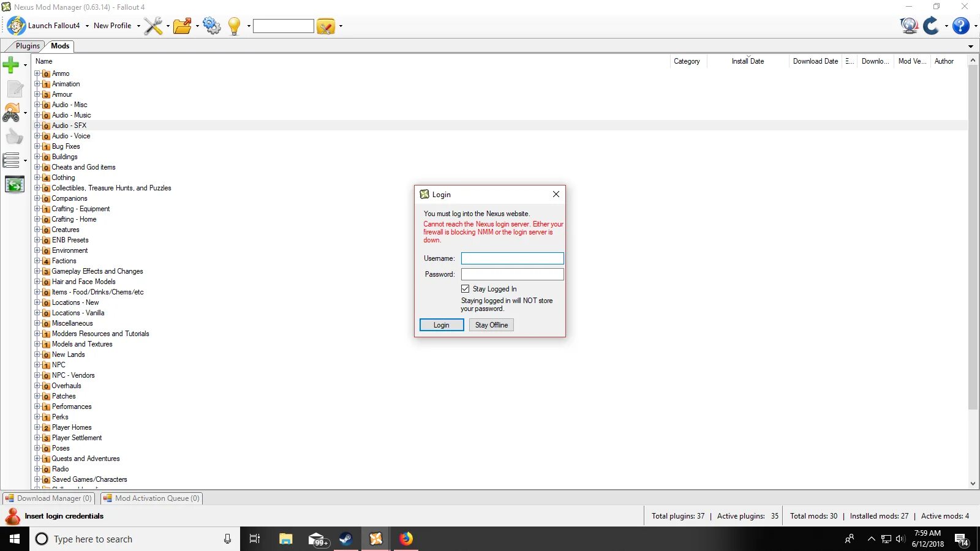
Task: Expand the Factions category node
Action: pos(37,261)
